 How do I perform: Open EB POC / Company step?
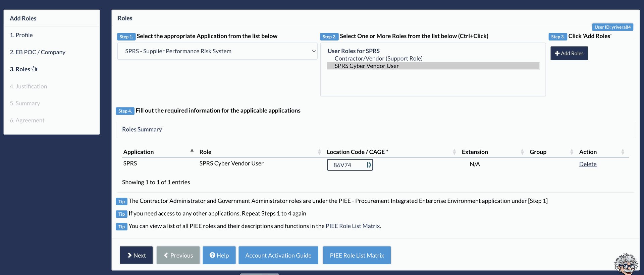click(x=37, y=52)
